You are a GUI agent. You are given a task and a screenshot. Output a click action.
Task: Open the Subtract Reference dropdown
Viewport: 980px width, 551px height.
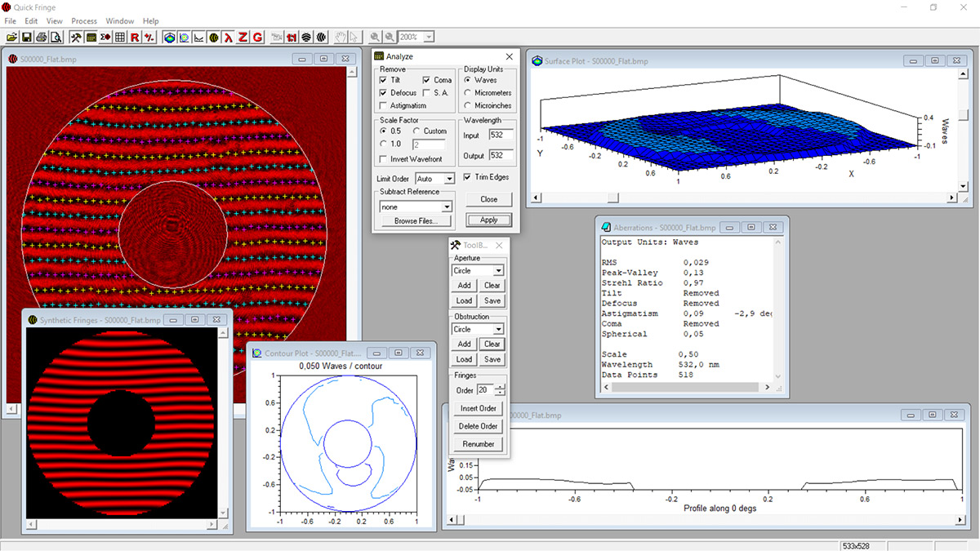(x=448, y=207)
